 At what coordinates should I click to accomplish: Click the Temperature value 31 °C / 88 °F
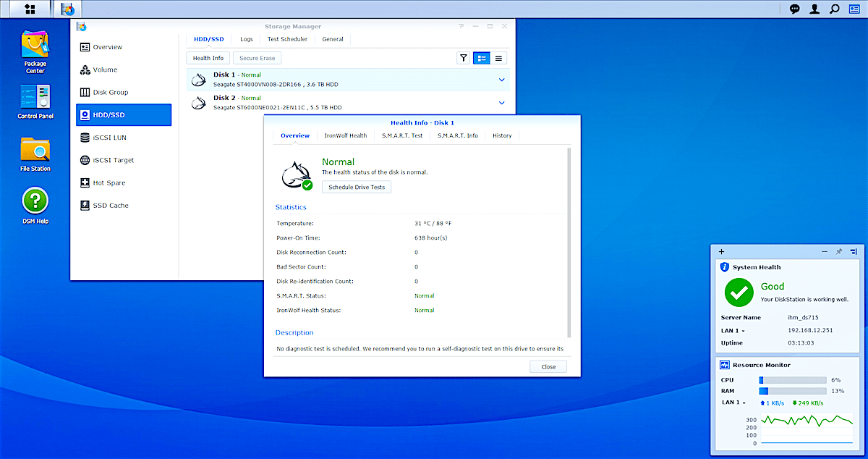pyautogui.click(x=433, y=223)
